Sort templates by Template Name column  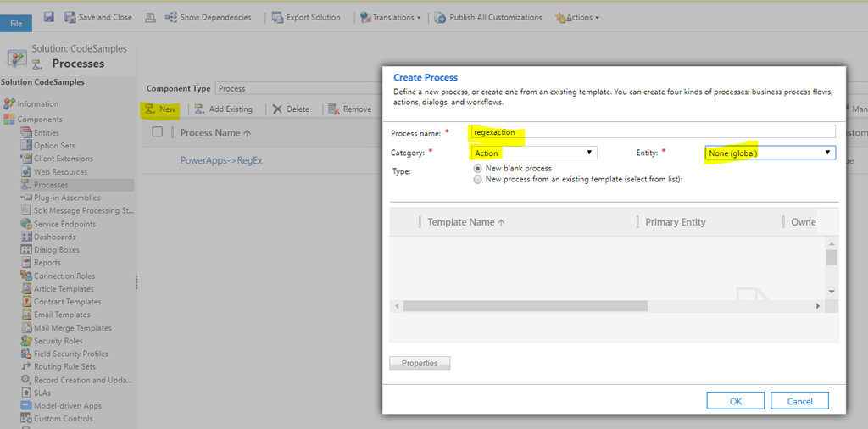[466, 222]
